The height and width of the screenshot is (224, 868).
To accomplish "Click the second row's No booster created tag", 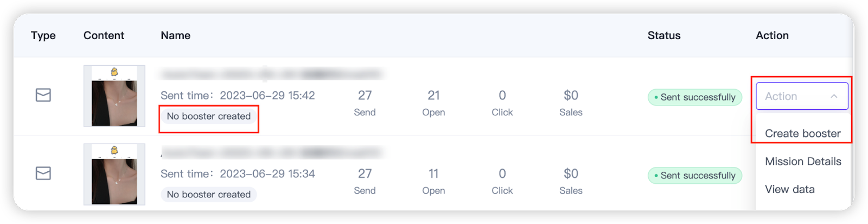I will (x=209, y=195).
